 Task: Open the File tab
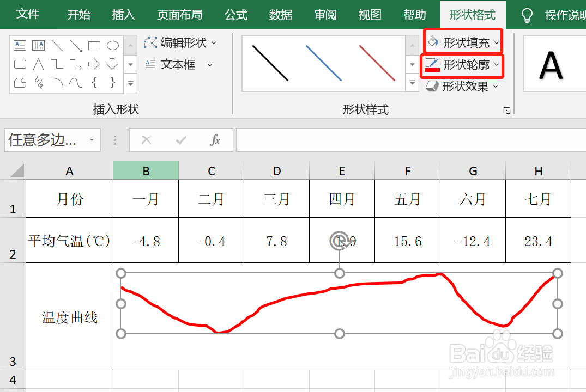[x=28, y=14]
